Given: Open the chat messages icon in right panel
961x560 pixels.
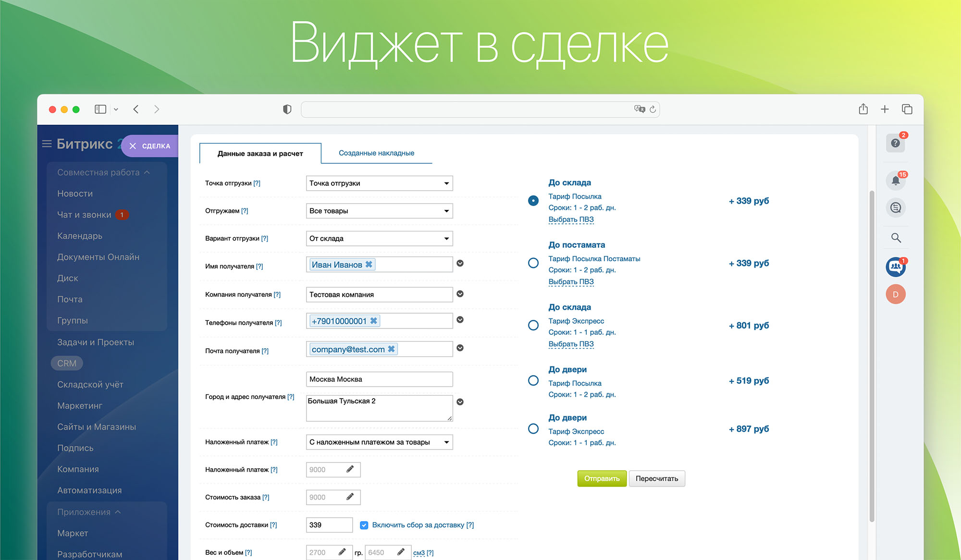Looking at the screenshot, I should tap(896, 208).
